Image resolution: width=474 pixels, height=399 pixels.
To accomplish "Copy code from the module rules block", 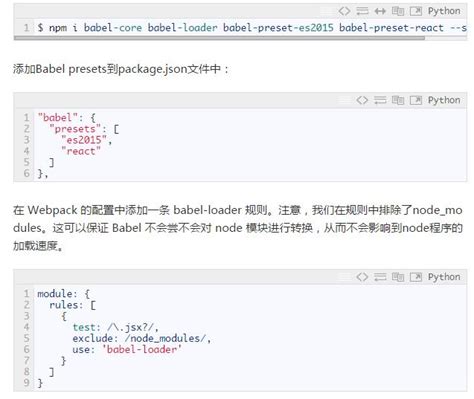I will (398, 277).
